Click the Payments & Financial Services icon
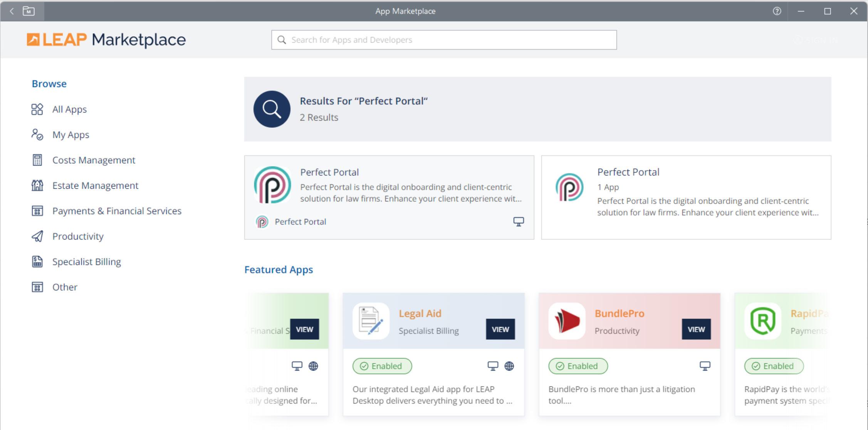 (x=37, y=211)
